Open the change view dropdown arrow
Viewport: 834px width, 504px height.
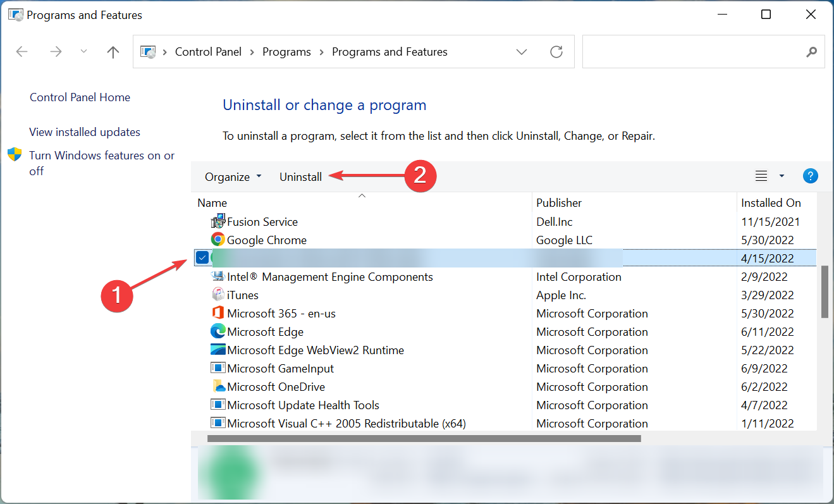tap(782, 176)
